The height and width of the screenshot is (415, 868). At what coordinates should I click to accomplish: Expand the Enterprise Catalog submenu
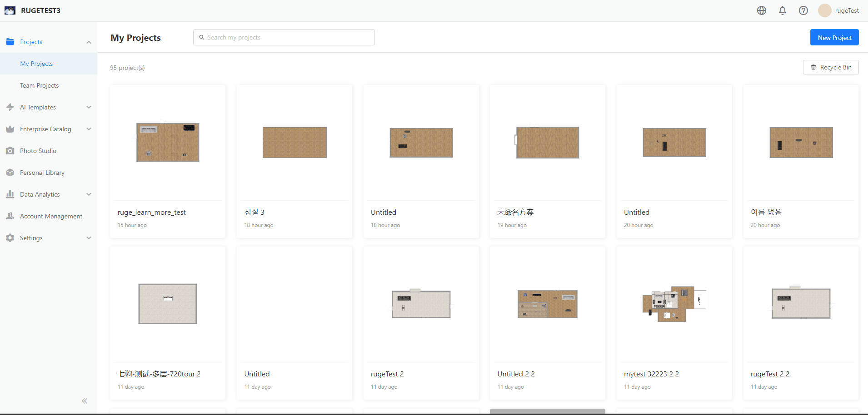pos(89,129)
